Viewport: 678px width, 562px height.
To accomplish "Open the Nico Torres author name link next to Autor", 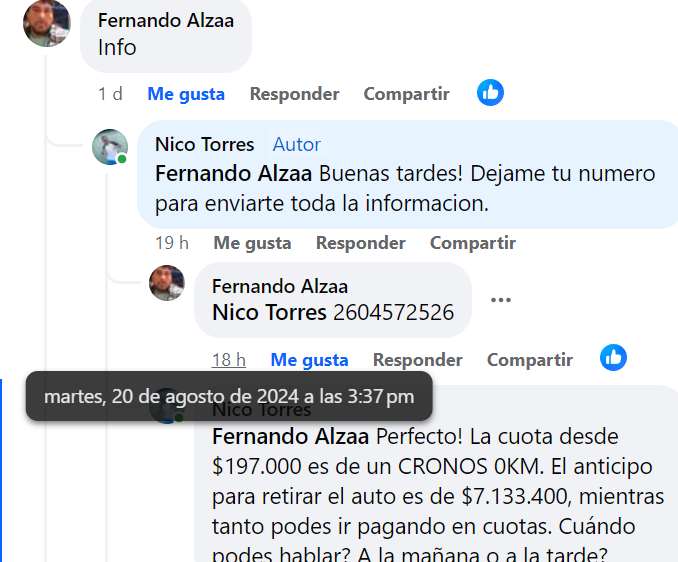I will coord(205,144).
